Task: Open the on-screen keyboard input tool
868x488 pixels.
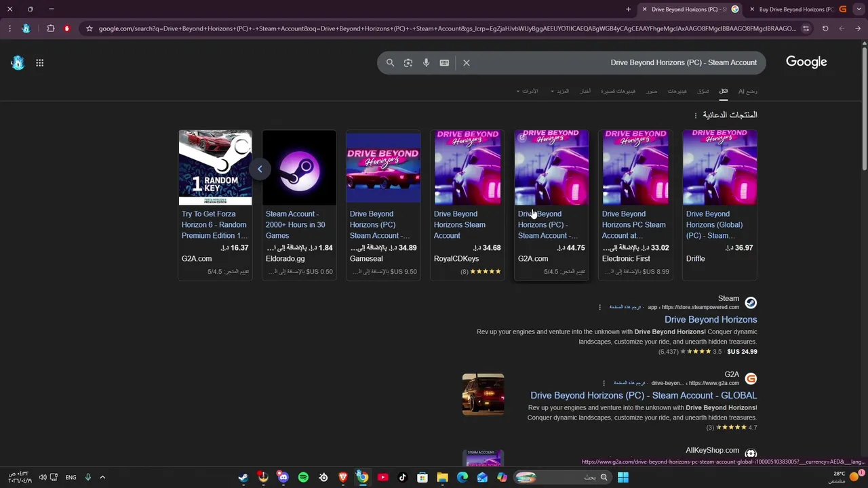Action: [x=444, y=62]
